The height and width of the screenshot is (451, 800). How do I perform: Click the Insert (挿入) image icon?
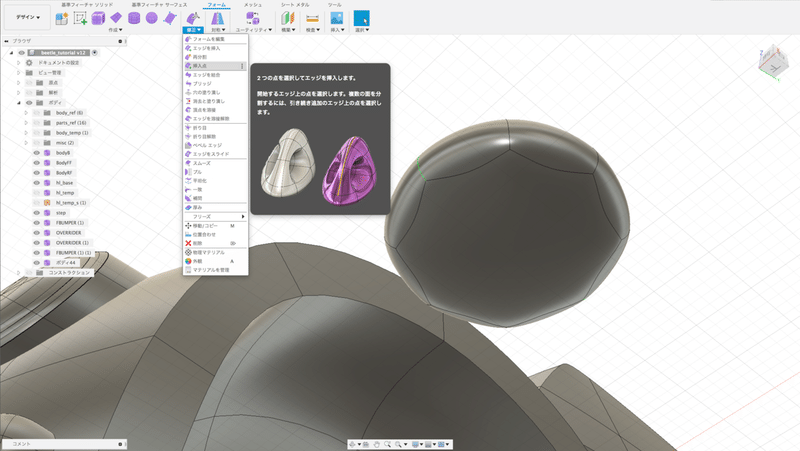(337, 18)
